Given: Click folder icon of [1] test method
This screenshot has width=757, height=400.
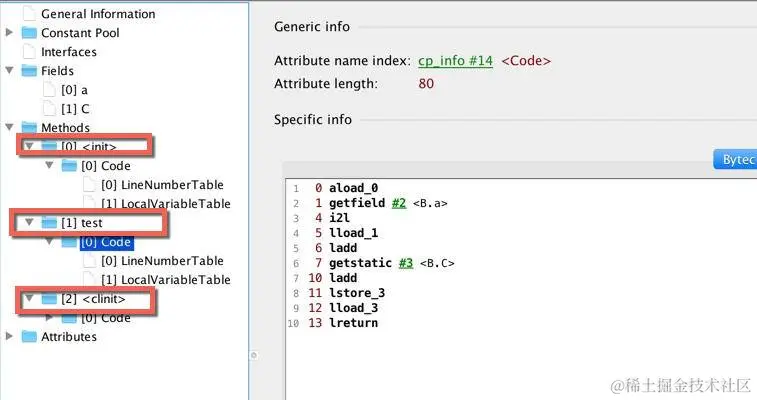Looking at the screenshot, I should 49,222.
